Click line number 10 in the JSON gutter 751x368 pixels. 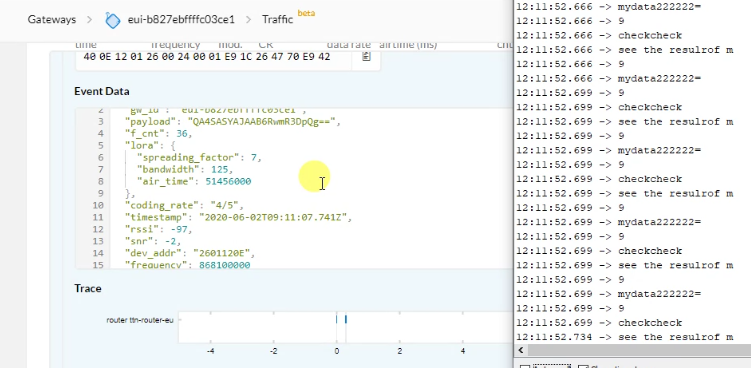point(98,206)
